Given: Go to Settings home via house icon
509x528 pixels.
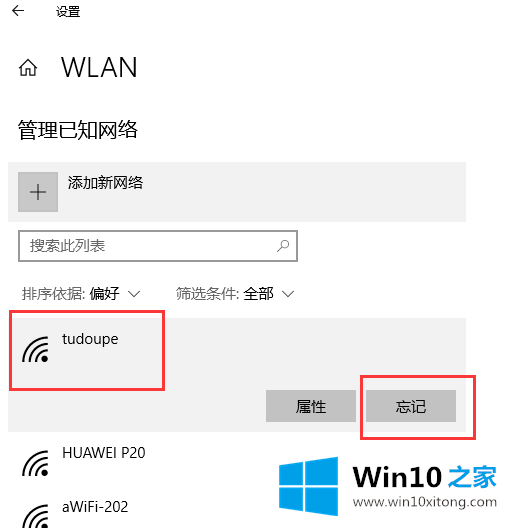Looking at the screenshot, I should pos(28,68).
